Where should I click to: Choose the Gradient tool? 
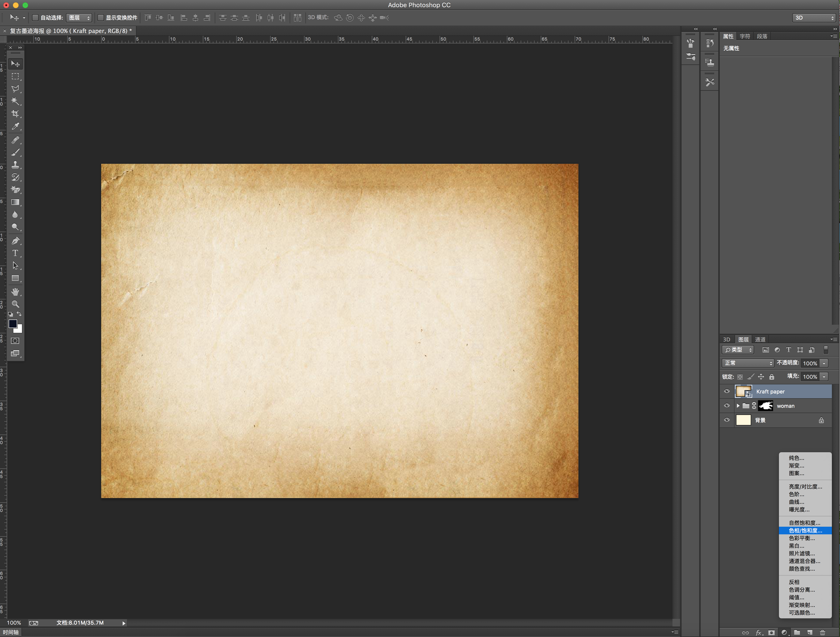pos(15,202)
